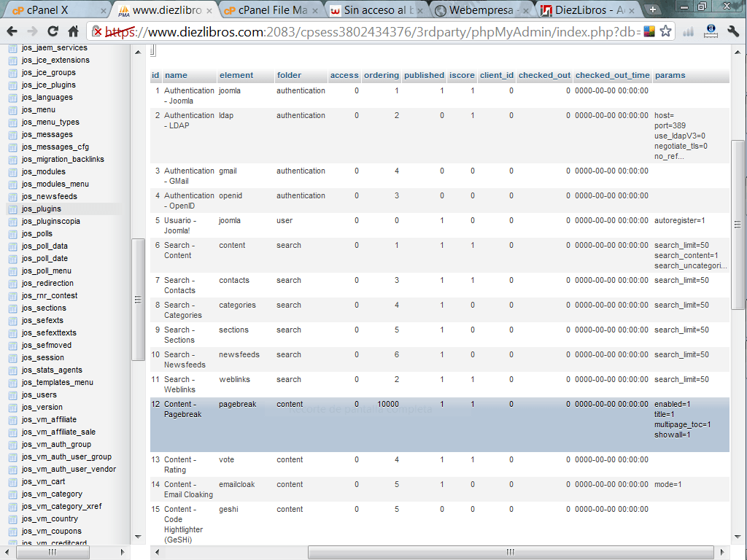Sort the results by the published column
The image size is (747, 560).
point(424,75)
